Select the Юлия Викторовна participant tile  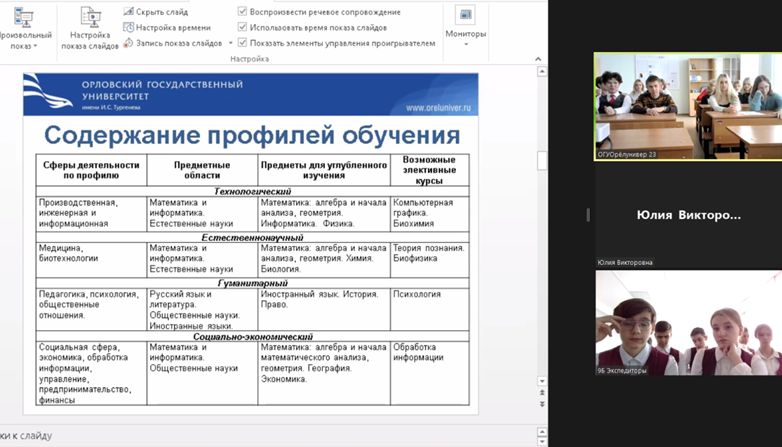687,214
